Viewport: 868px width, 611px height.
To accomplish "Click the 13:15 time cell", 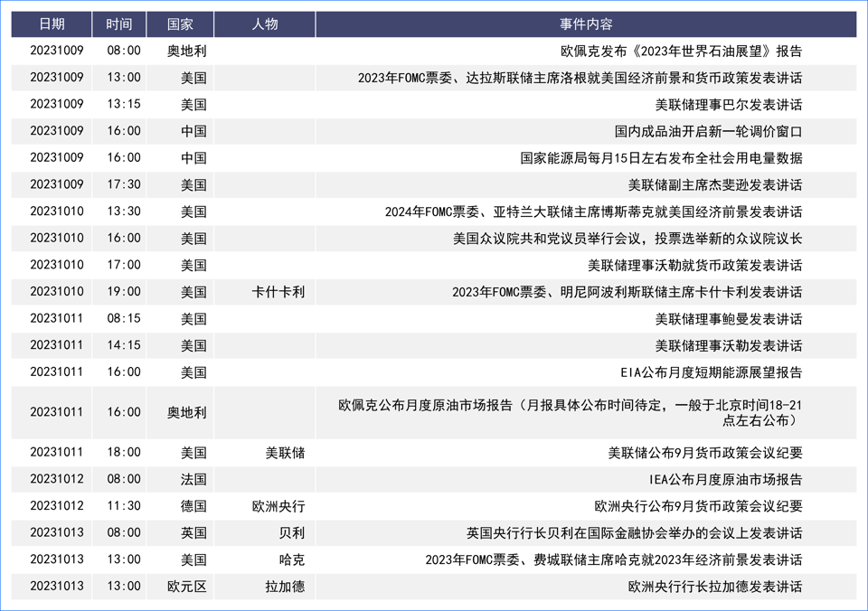I will (x=124, y=104).
